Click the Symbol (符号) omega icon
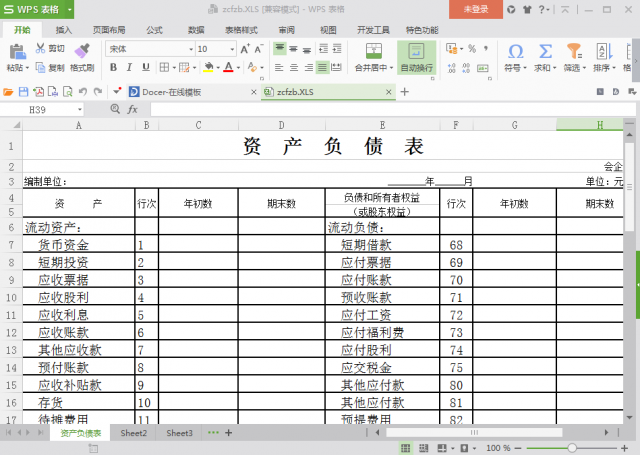Screen dimensions: 640x455 515,51
